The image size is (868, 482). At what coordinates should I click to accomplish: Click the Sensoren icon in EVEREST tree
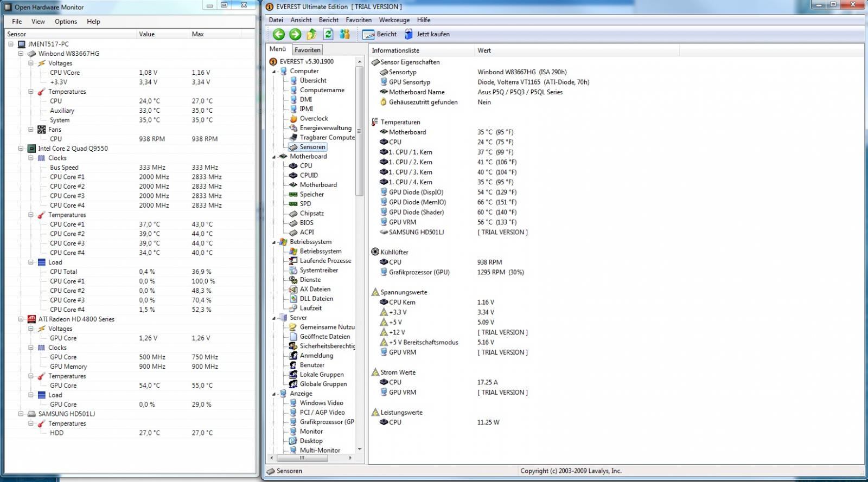293,147
